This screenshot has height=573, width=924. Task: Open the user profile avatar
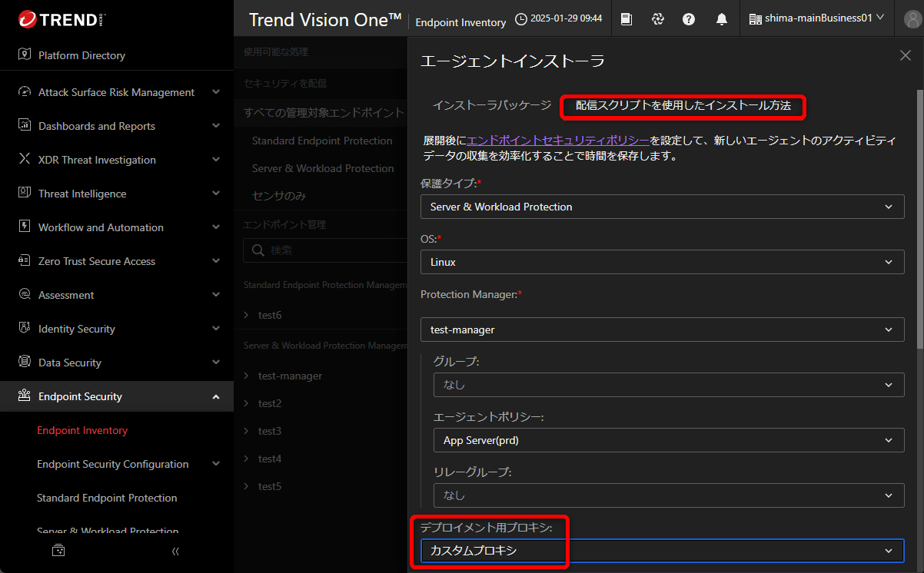click(x=912, y=19)
